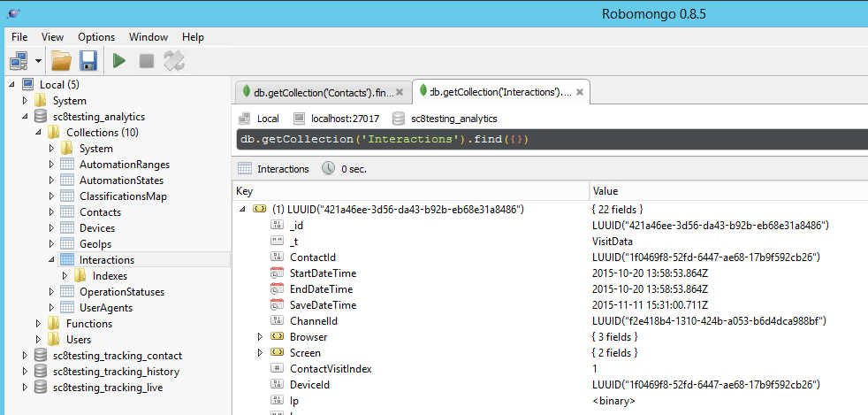Click the <binary> value of Ip
Viewport: 868px width, 415px height.
[613, 401]
